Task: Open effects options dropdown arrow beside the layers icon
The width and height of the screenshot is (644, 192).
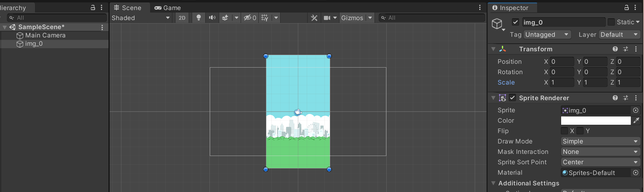Action: point(237,18)
